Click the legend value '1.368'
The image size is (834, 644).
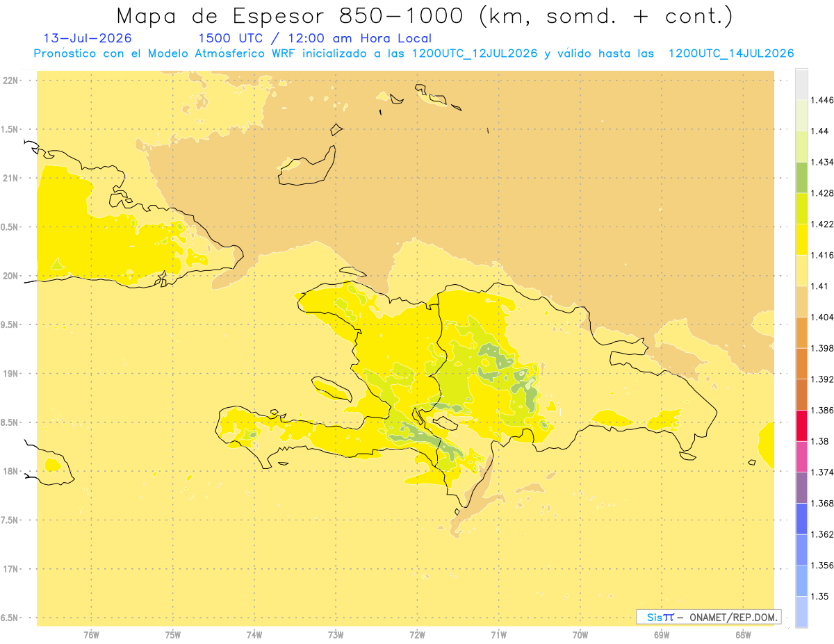pos(822,503)
